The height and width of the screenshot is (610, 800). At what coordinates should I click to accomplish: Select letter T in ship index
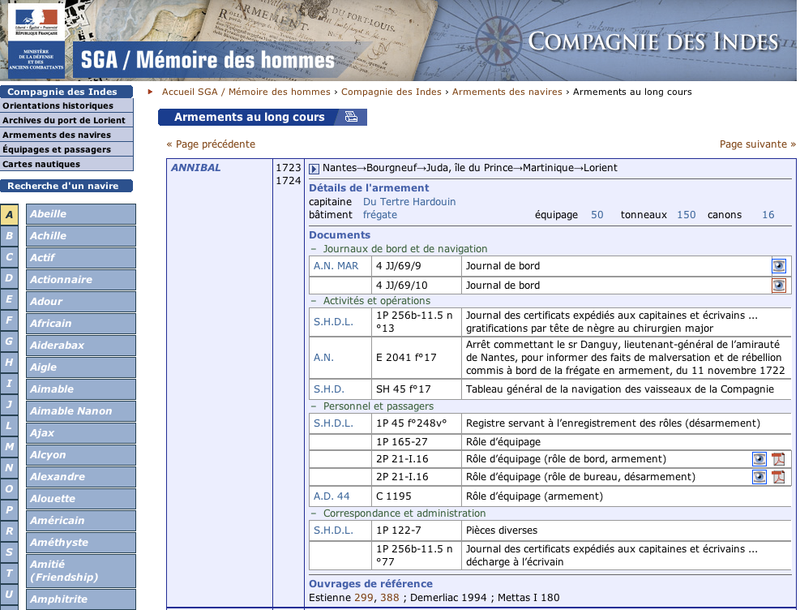coord(9,573)
